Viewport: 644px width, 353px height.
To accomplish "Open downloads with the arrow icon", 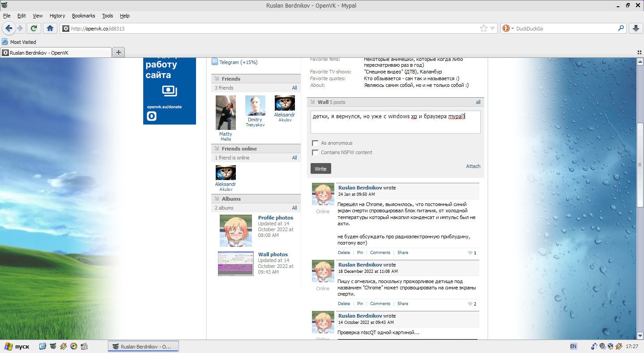I will coord(635,28).
